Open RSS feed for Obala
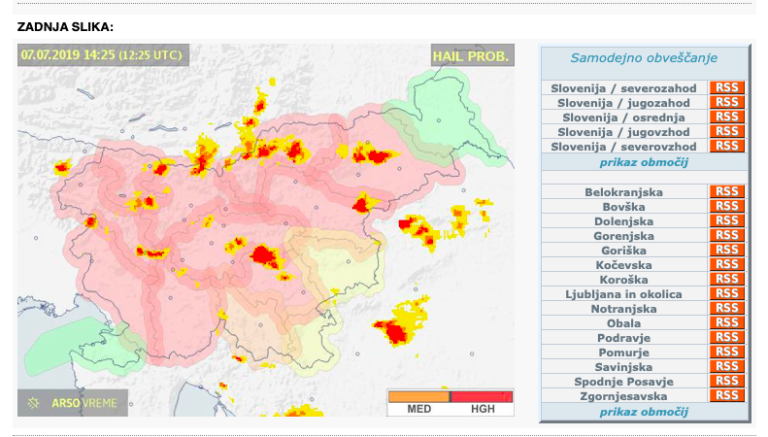Image resolution: width=768 pixels, height=437 pixels. point(727,323)
